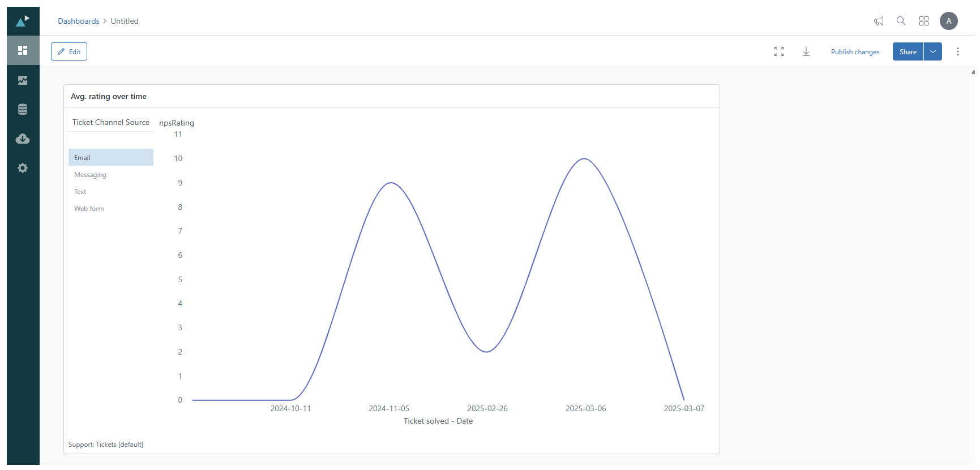Open the user profile avatar menu
Viewport: 980px width, 470px height.
pyautogui.click(x=949, y=21)
